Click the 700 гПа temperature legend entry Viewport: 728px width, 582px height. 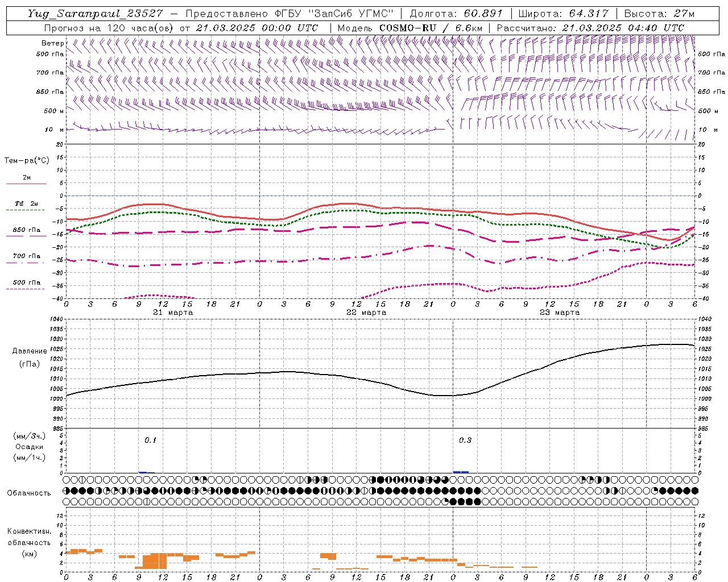(x=26, y=256)
